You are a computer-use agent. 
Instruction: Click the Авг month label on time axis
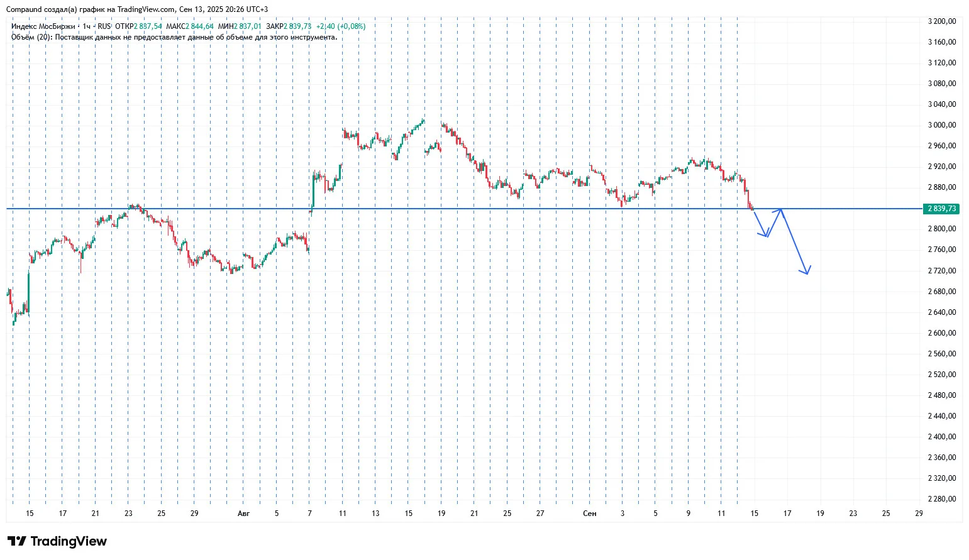pyautogui.click(x=243, y=513)
